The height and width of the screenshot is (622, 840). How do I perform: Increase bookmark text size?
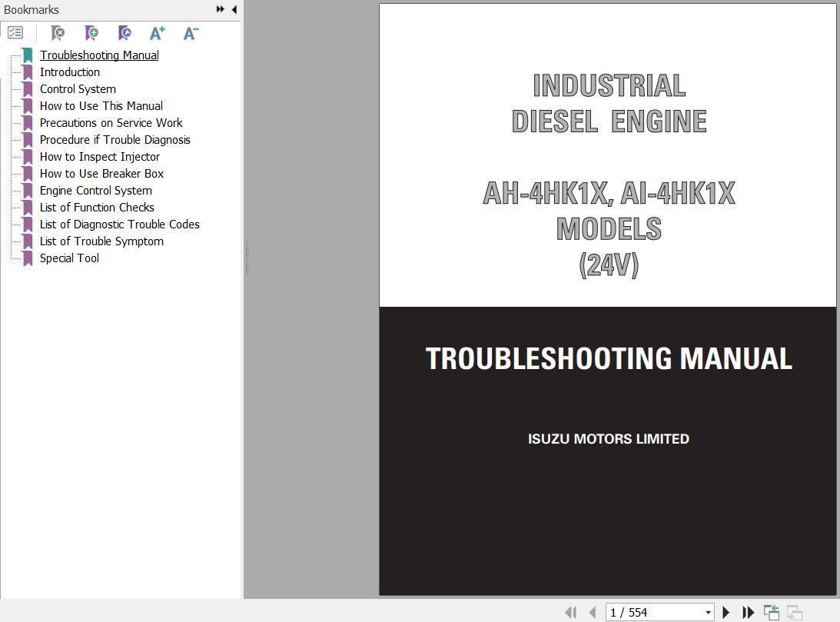(158, 33)
